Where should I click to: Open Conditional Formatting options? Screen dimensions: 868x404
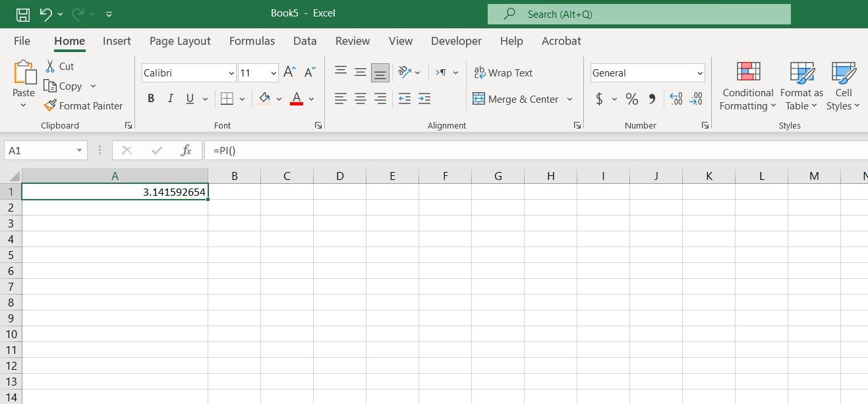[747, 86]
